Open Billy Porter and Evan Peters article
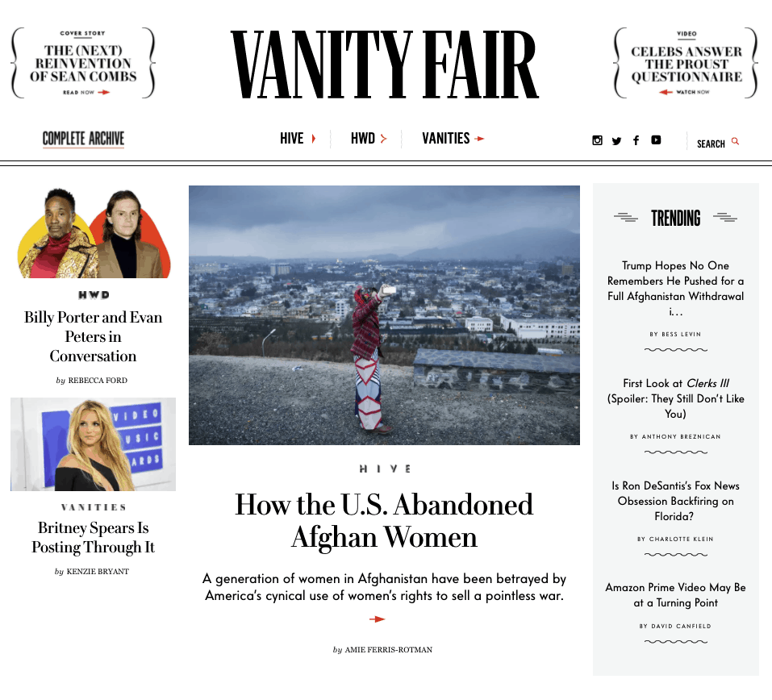This screenshot has width=772, height=700. tap(93, 337)
